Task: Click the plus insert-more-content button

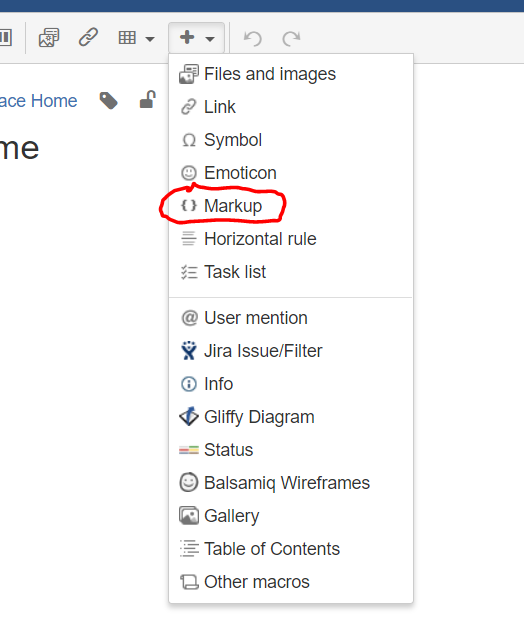Action: [x=196, y=38]
